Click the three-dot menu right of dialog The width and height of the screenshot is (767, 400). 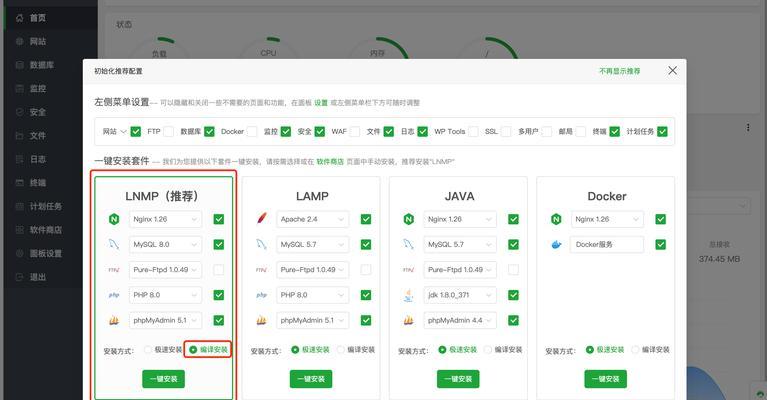(748, 128)
